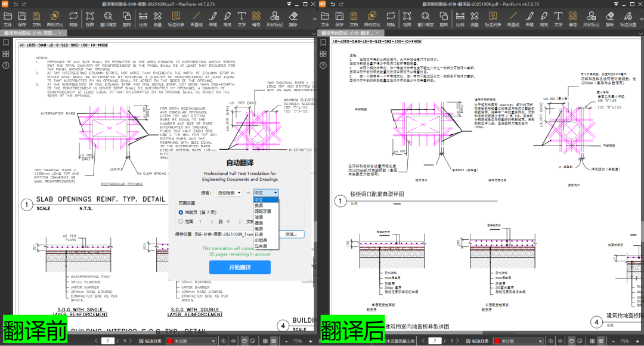644x346 pixels.
Task: Select the 范围 (range) radio button
Action: (x=181, y=221)
